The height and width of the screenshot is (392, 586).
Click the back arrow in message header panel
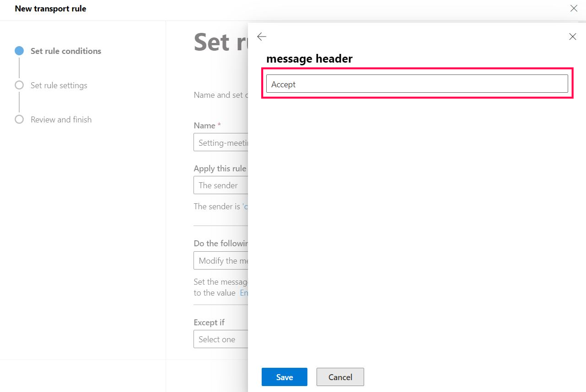[x=262, y=37]
